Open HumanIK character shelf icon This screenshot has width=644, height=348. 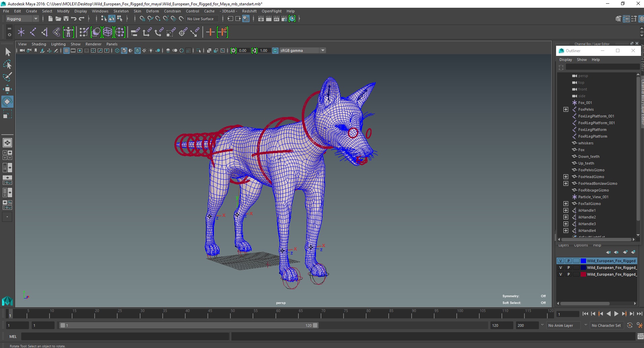(68, 32)
